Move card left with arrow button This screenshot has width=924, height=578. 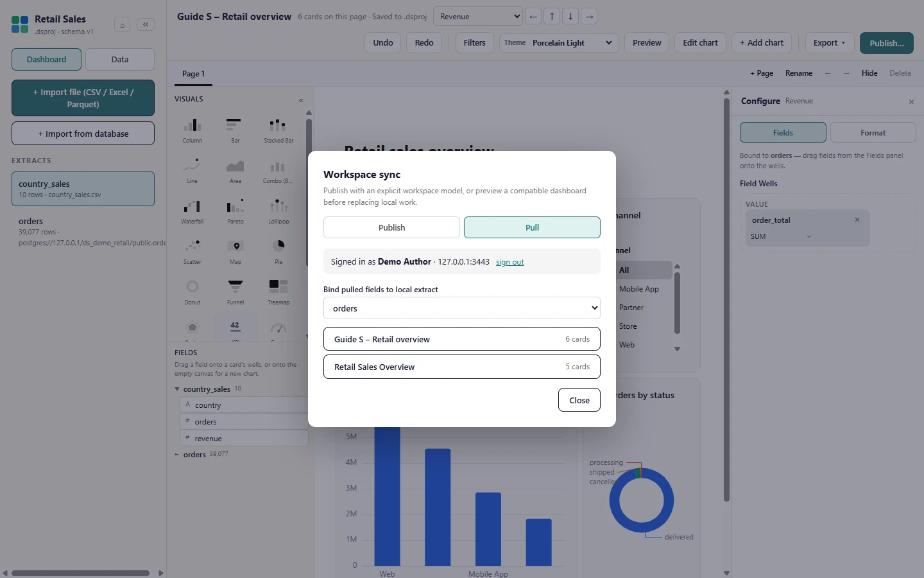click(x=533, y=17)
